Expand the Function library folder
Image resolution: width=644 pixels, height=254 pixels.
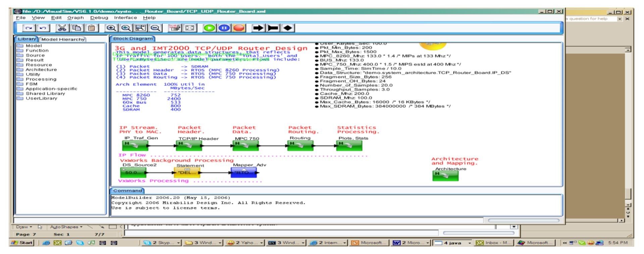coord(33,51)
